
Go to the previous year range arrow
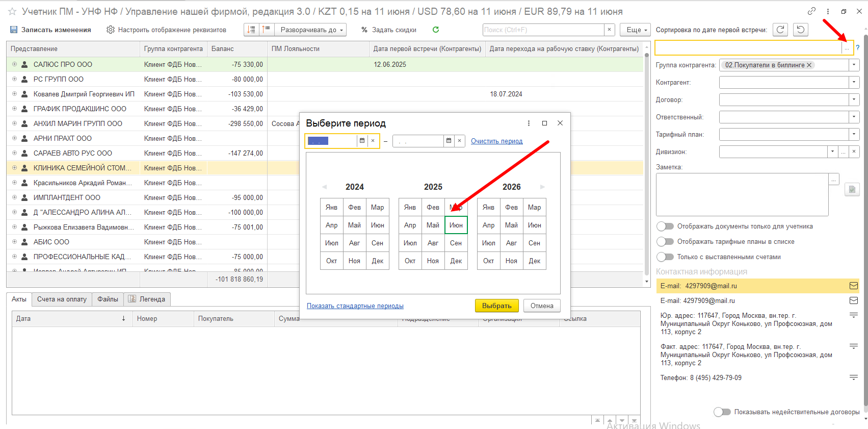tap(324, 187)
